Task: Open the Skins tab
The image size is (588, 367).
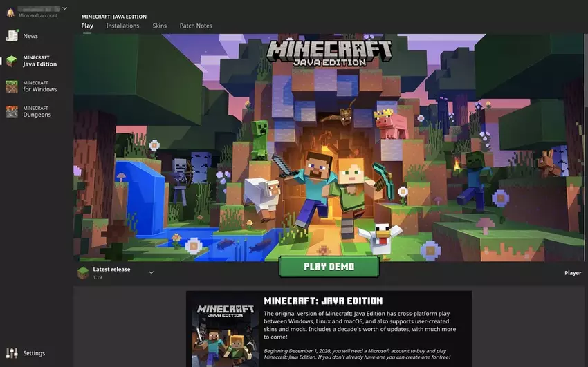Action: (x=160, y=26)
